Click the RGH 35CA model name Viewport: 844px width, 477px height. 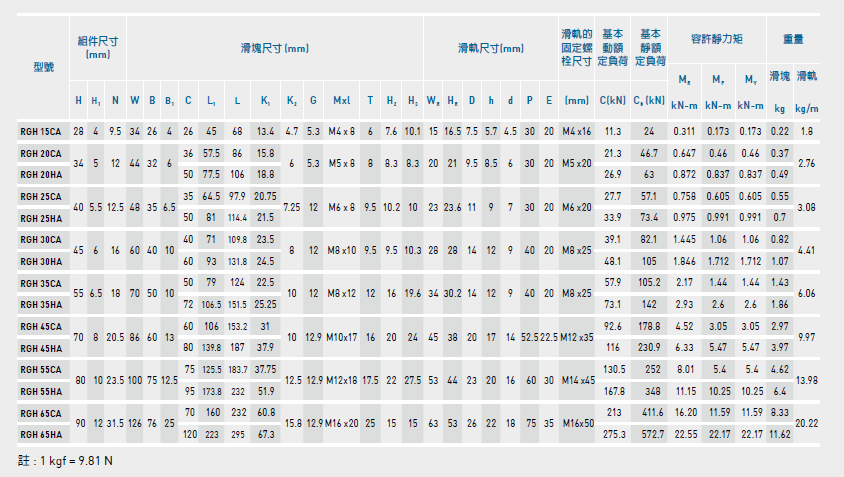point(40,282)
